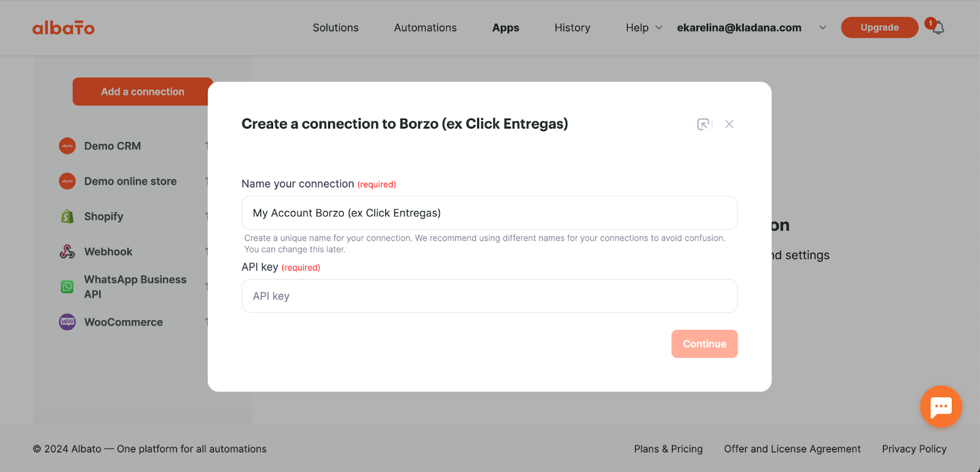Open the Apps section
Viewport: 980px width, 472px height.
(x=506, y=28)
